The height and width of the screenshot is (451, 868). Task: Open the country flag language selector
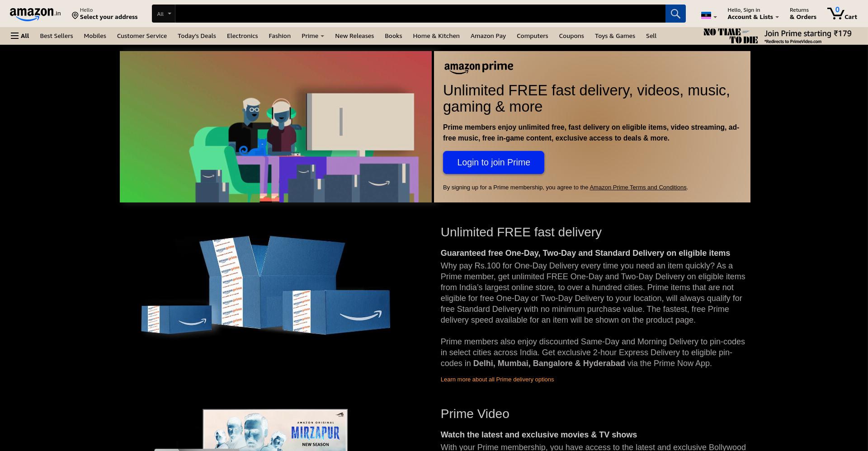click(708, 16)
